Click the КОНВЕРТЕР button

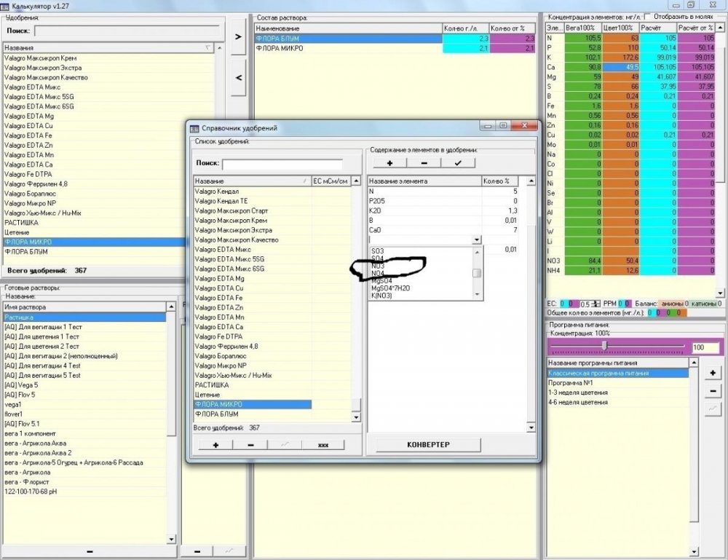coord(428,445)
